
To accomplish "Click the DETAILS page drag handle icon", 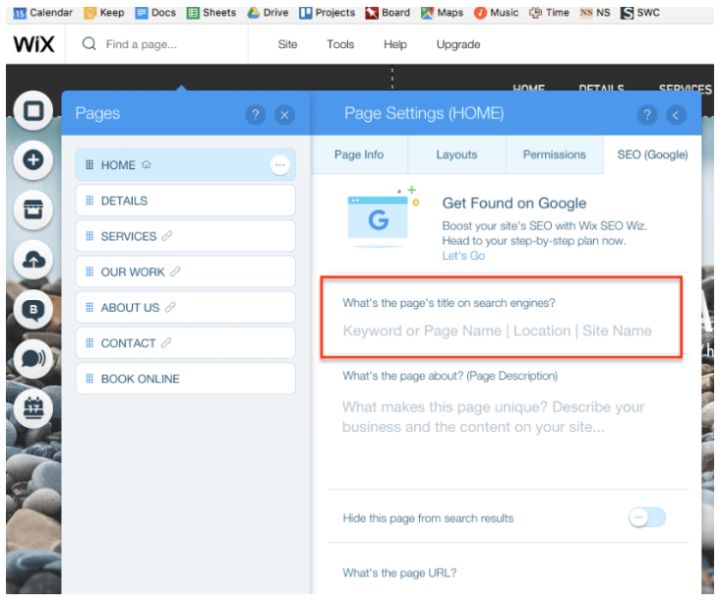I will (x=90, y=200).
